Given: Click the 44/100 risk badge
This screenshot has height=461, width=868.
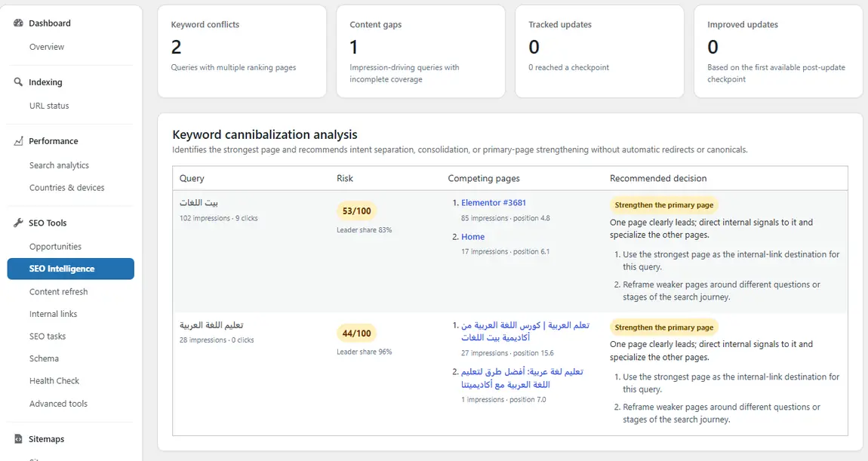Looking at the screenshot, I should 356,333.
